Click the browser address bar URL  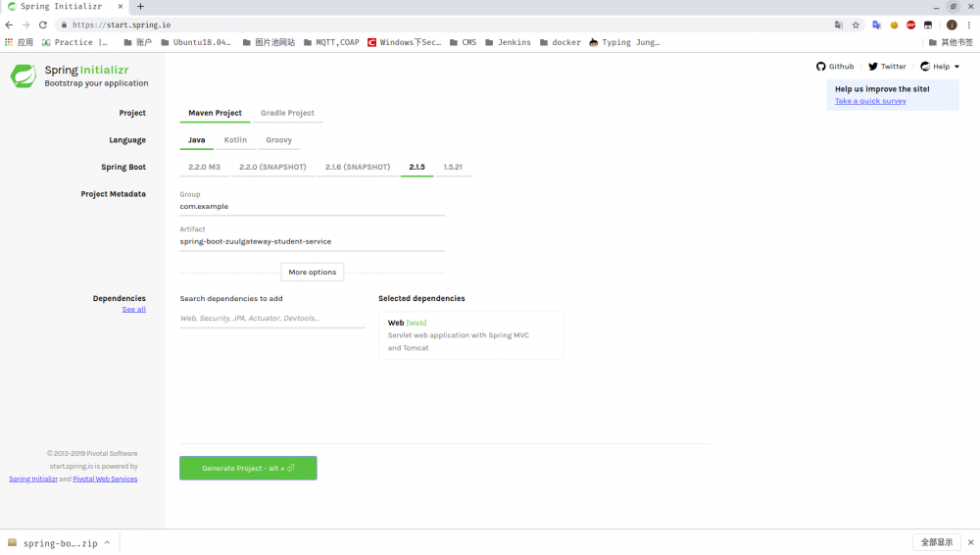point(122,25)
